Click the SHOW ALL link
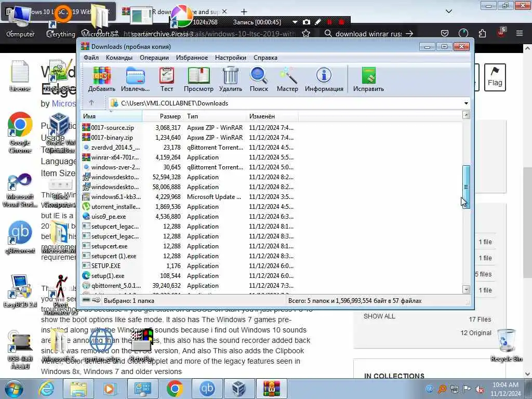Screen dimensions: 532x399 pos(379,316)
